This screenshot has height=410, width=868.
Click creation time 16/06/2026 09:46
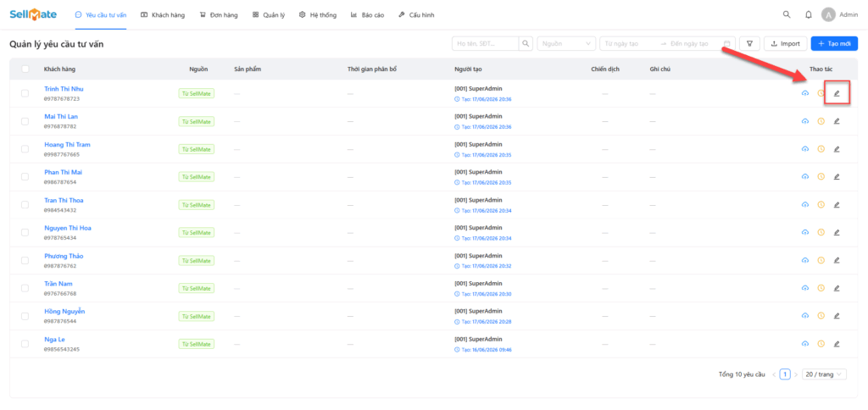point(482,350)
